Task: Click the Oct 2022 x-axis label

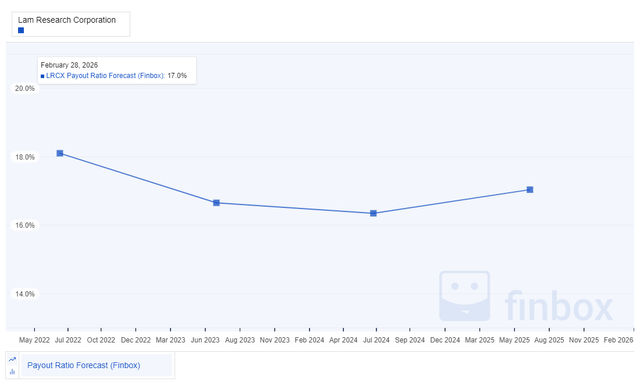Action: point(101,340)
